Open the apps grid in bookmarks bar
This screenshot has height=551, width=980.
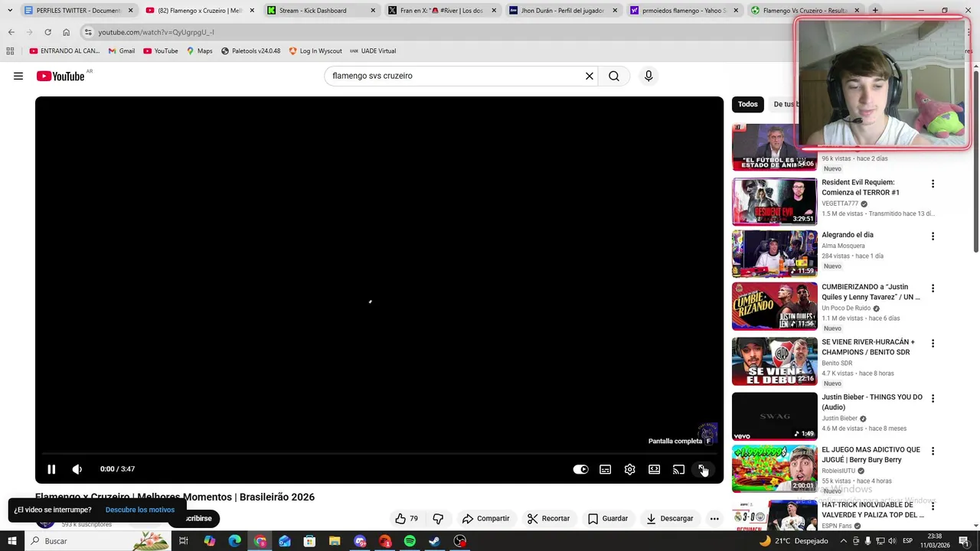[10, 51]
